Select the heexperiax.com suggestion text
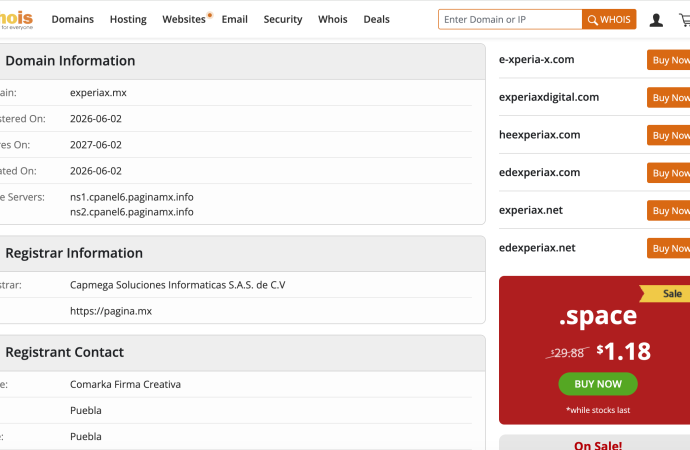Image resolution: width=690 pixels, height=450 pixels. 540,135
